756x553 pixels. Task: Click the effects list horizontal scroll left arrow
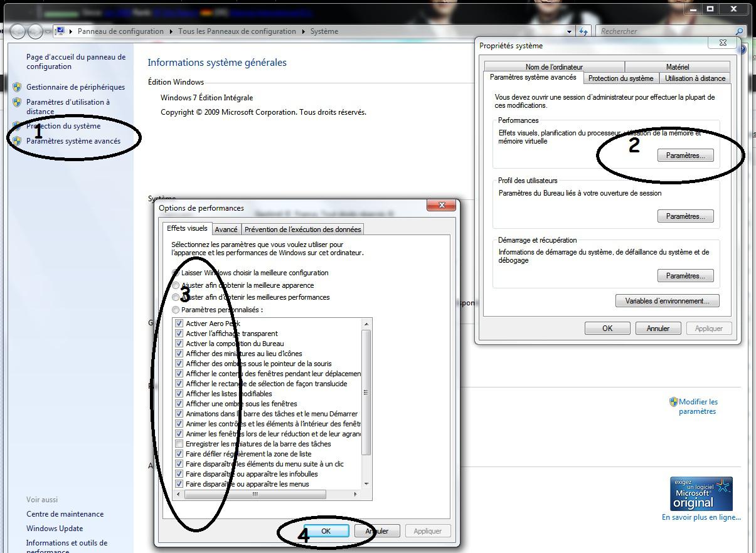(x=179, y=494)
